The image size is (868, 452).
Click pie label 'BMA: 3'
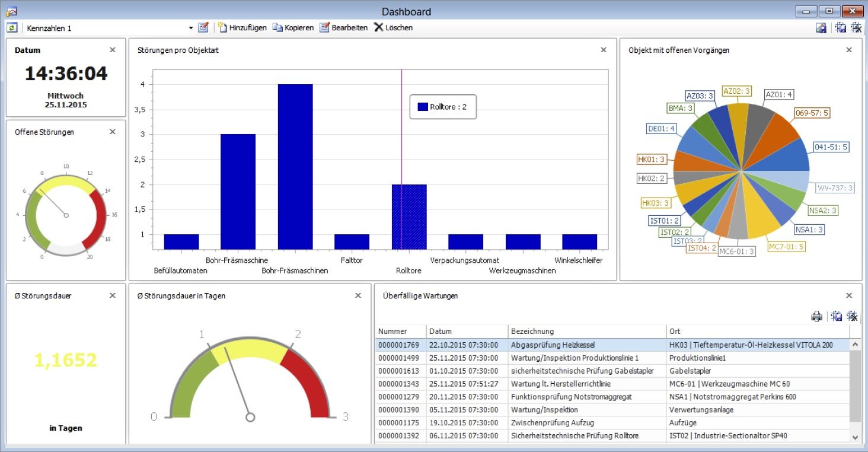point(680,108)
